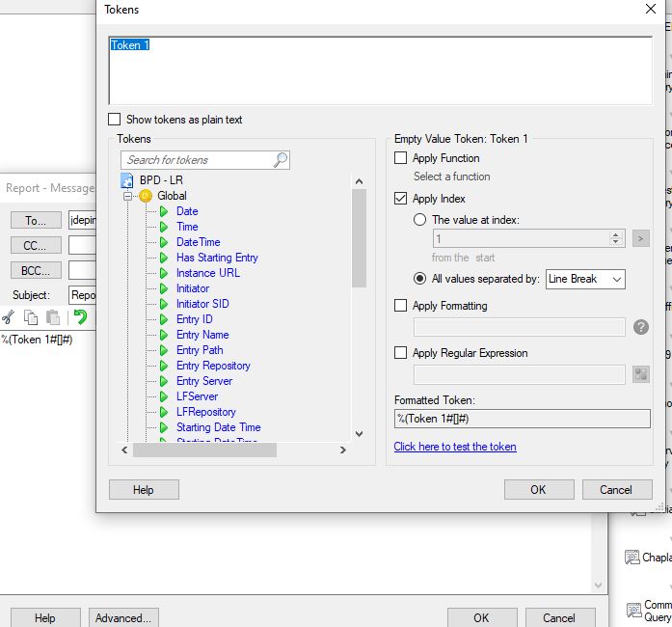Enable Show tokens as plain text
Viewport: 672px width, 627px height.
tap(114, 120)
